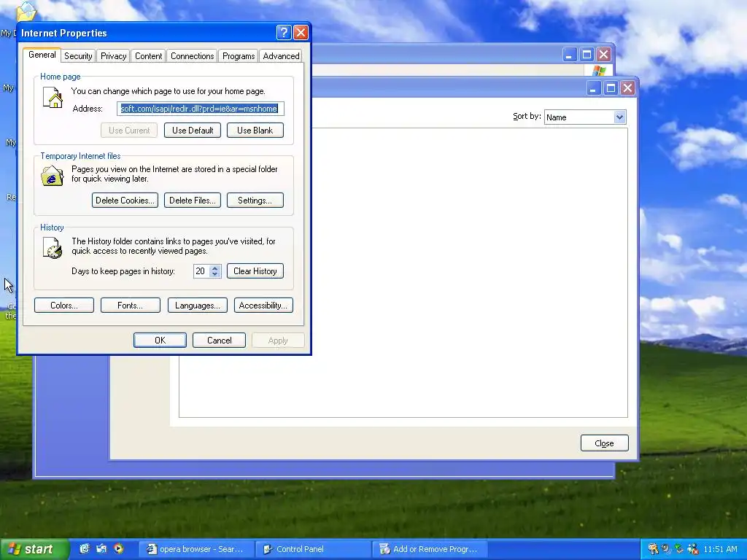Open temporary files Settings
This screenshot has height=560, width=747.
(255, 201)
